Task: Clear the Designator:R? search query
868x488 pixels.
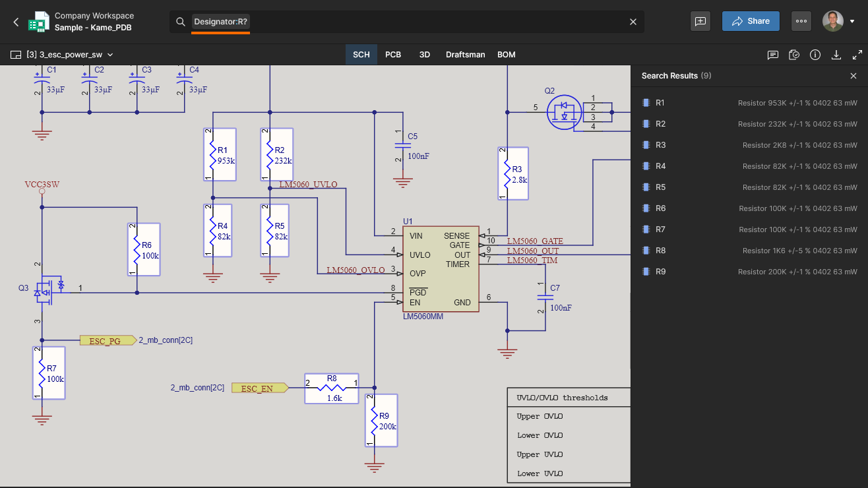Action: pyautogui.click(x=633, y=22)
